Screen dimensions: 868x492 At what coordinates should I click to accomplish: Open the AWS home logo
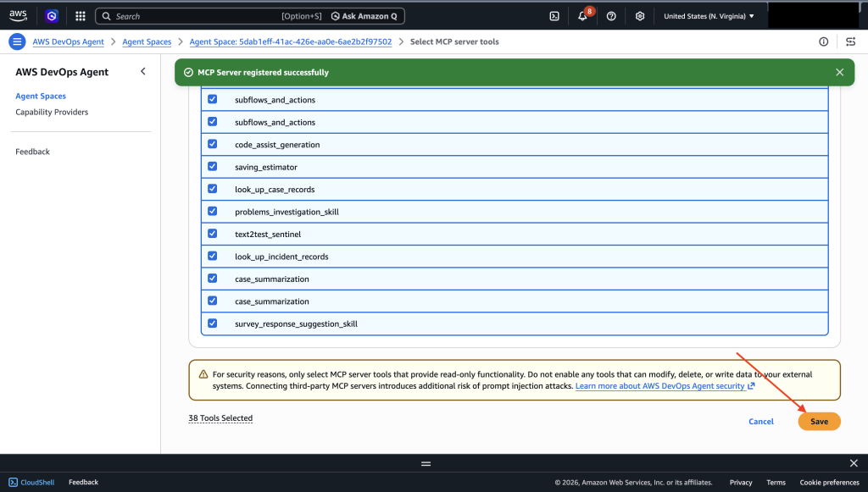click(18, 16)
